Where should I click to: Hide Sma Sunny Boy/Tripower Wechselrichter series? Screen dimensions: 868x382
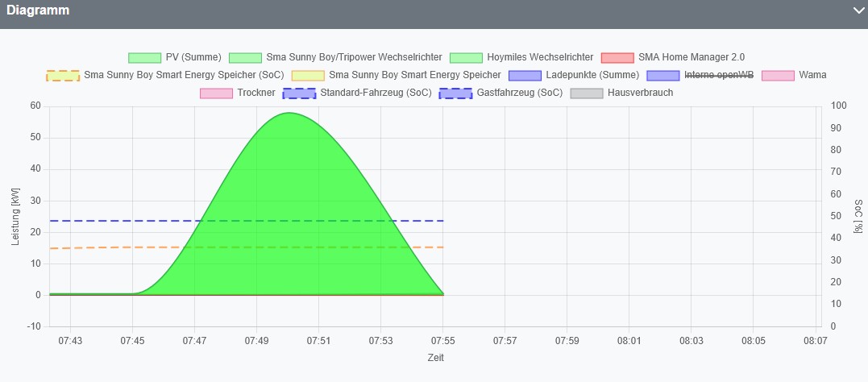coord(245,57)
